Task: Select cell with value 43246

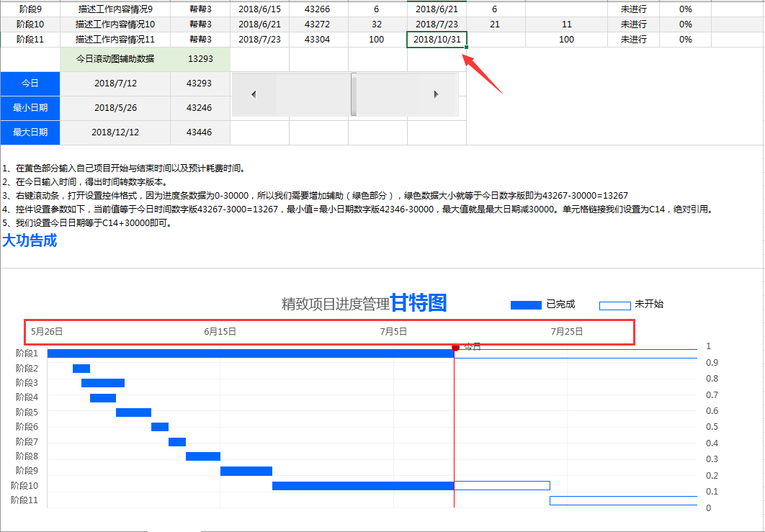Action: tap(199, 108)
